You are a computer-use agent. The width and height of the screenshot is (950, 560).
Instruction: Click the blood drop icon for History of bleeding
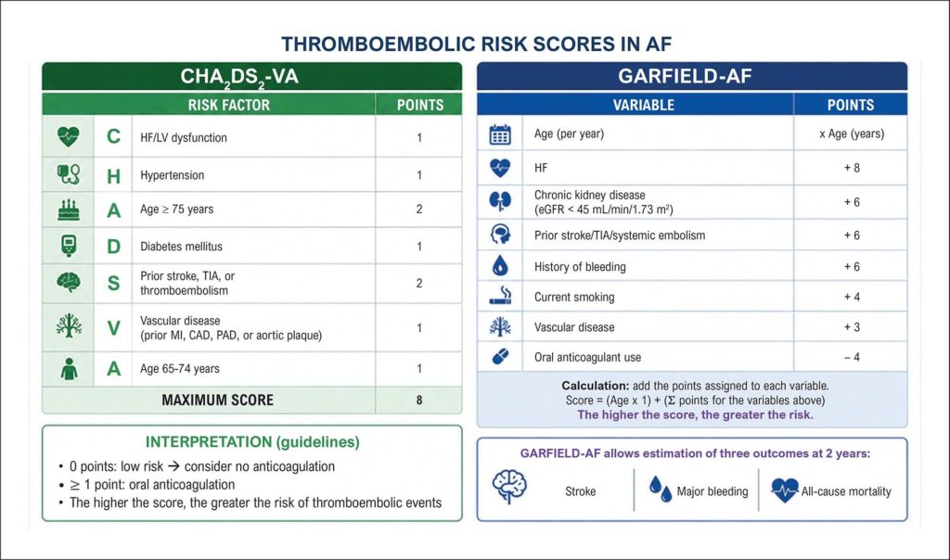pyautogui.click(x=500, y=266)
